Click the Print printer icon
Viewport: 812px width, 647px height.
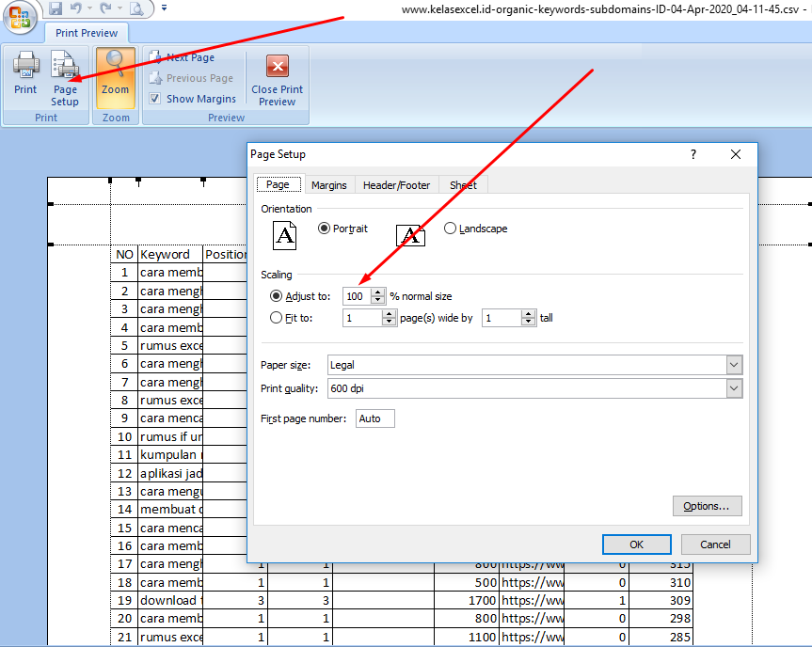[x=25, y=73]
